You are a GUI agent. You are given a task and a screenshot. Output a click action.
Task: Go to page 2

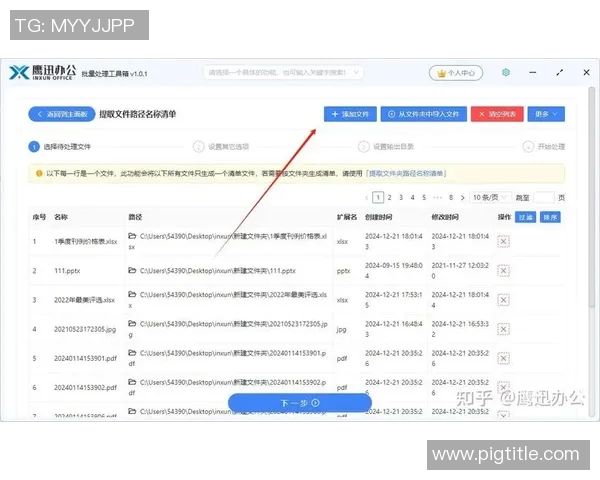click(390, 198)
